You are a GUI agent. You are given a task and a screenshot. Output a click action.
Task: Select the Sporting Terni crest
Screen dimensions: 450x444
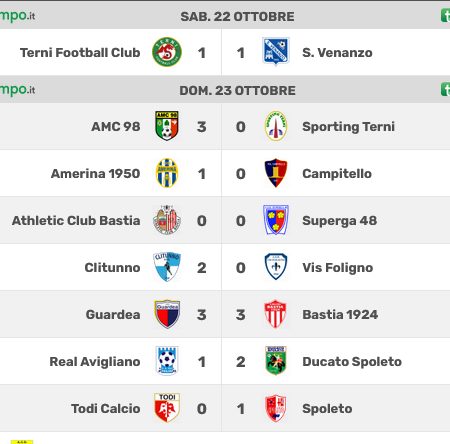(x=276, y=126)
